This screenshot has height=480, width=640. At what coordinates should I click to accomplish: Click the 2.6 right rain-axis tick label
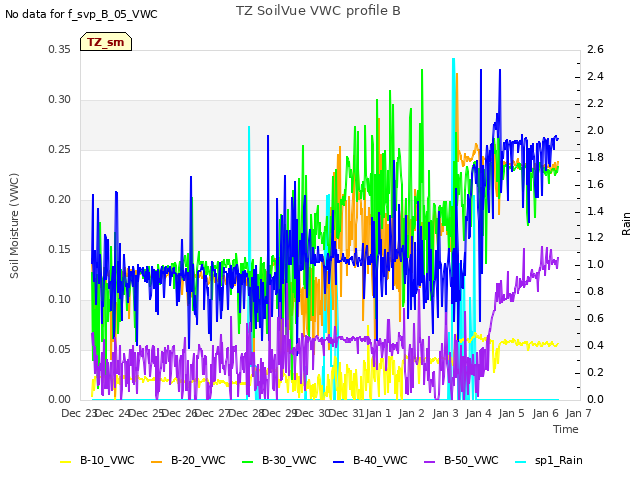595,49
